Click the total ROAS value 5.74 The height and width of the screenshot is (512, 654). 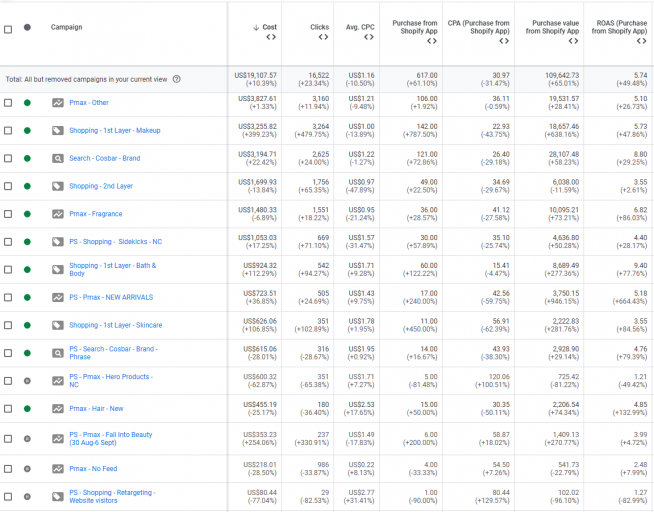tap(640, 75)
